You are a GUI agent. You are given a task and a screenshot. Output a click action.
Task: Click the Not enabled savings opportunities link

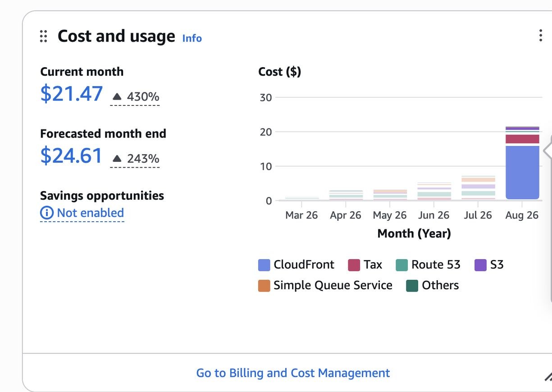click(90, 213)
